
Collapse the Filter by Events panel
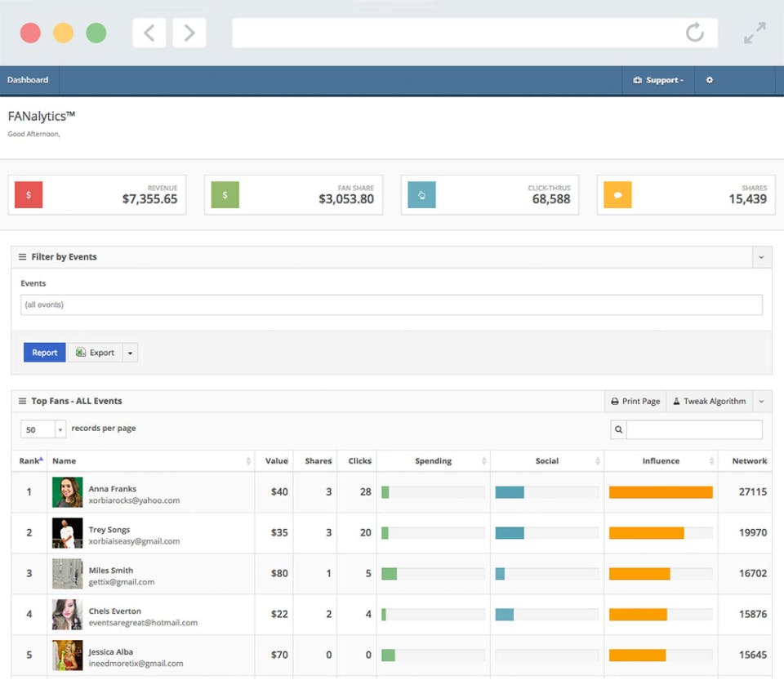tap(761, 257)
